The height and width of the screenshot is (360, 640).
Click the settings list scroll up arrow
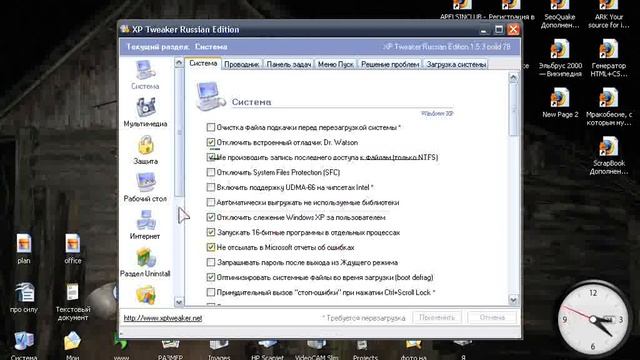coord(513,78)
